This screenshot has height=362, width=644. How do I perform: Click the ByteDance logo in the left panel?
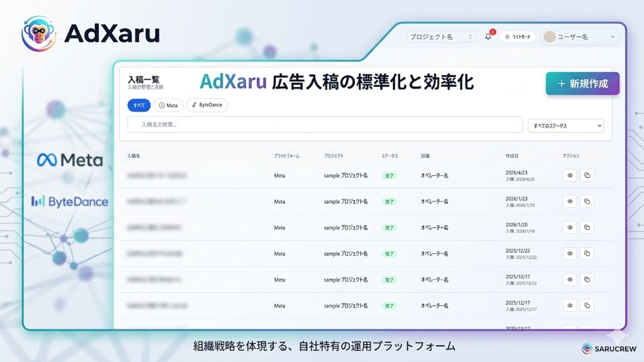[x=70, y=202]
